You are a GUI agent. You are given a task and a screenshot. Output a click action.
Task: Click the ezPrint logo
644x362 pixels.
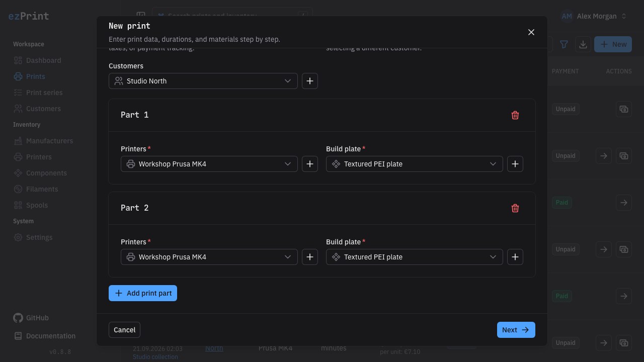29,16
